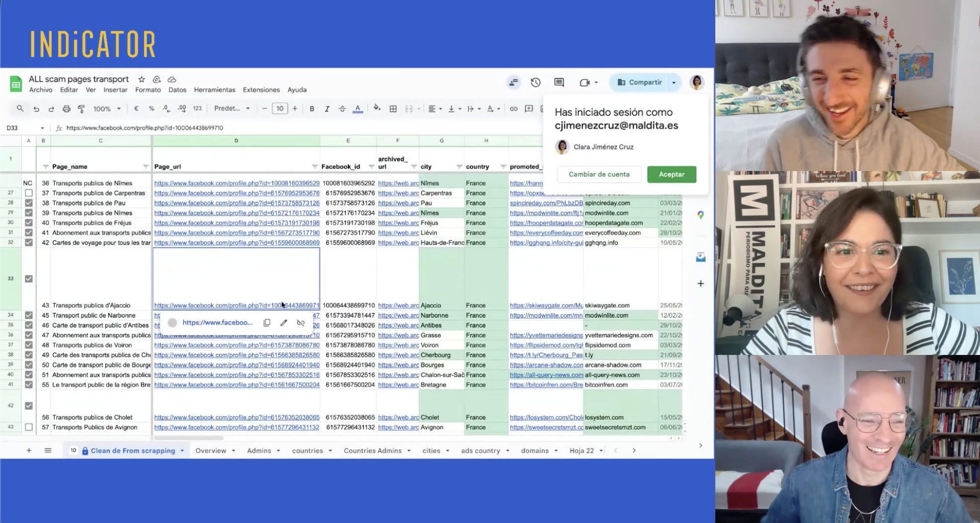The image size is (980, 523).
Task: Uncheck the Transports publics d'Ajaccio checkbox
Action: pos(29,279)
